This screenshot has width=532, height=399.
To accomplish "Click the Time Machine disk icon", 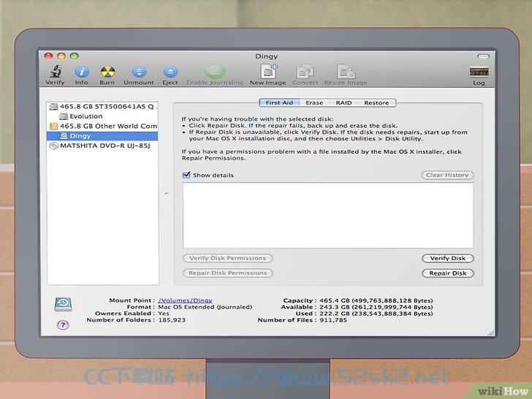I will click(x=63, y=304).
